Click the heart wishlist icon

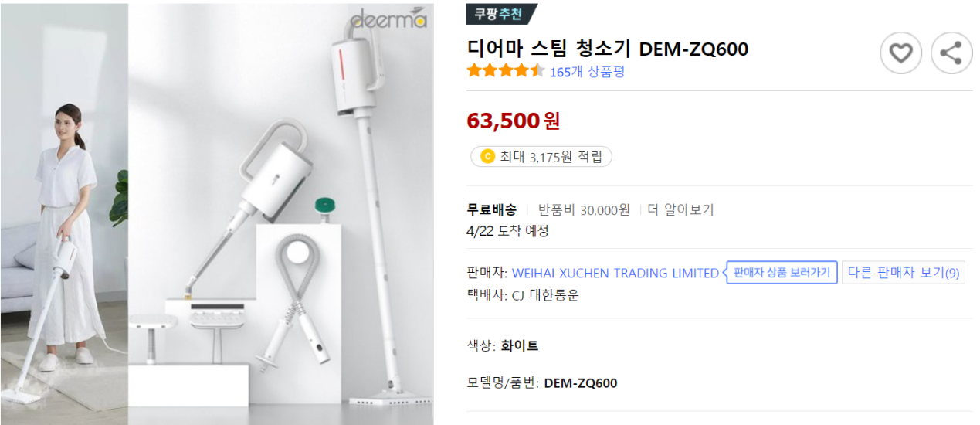click(x=900, y=53)
